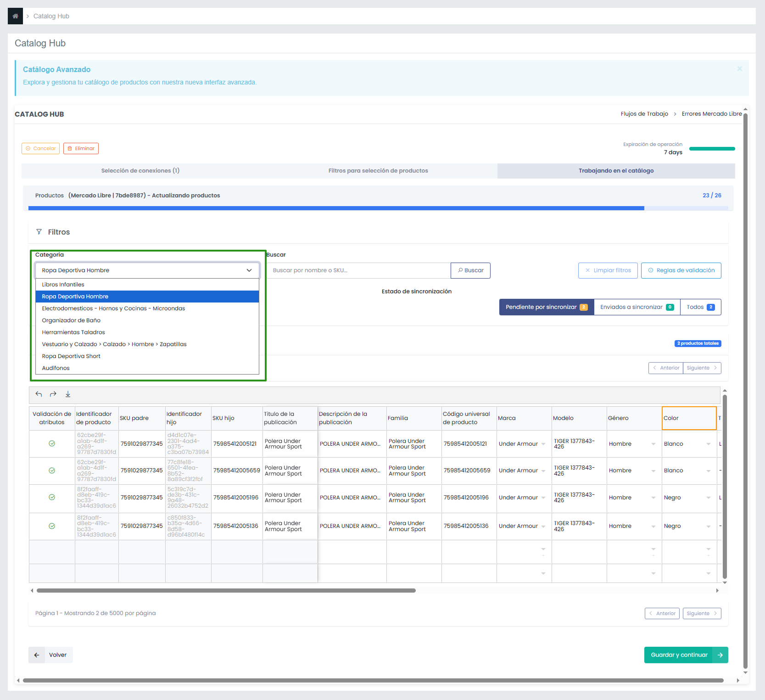Click the table's horizontal scrollbar
Screen dimensions: 765x700
coord(226,591)
